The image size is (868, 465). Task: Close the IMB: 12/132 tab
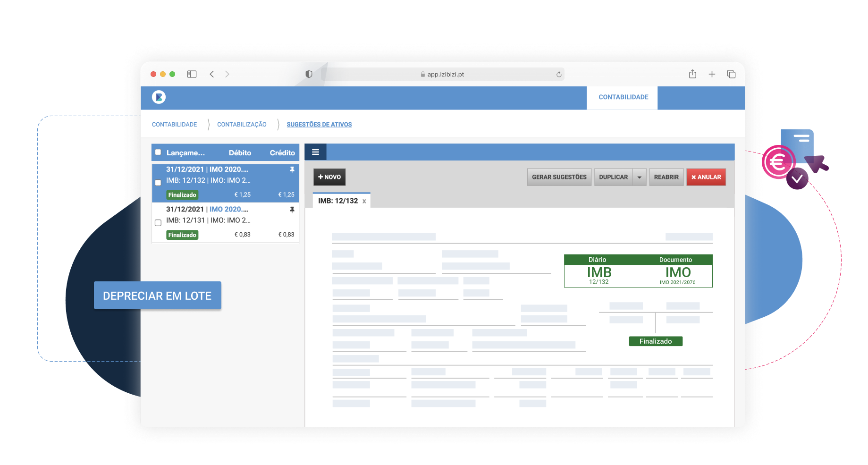coord(364,202)
